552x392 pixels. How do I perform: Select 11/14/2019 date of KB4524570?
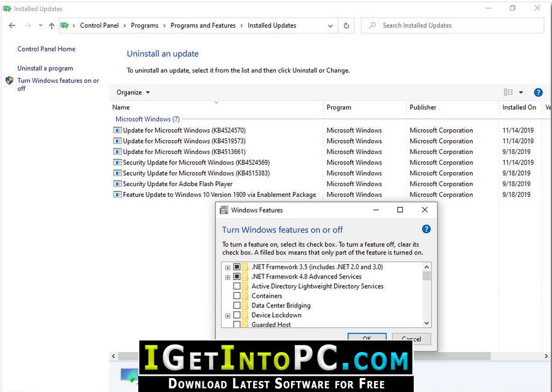click(x=518, y=130)
